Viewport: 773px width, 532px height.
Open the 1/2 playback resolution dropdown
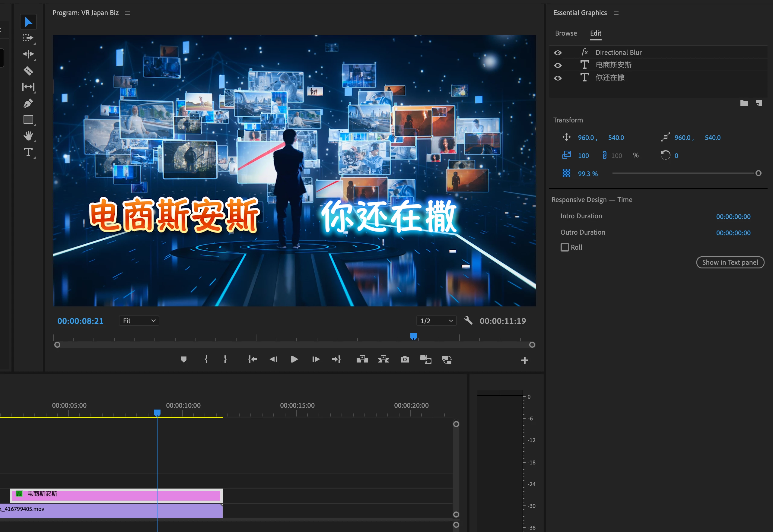(x=436, y=321)
